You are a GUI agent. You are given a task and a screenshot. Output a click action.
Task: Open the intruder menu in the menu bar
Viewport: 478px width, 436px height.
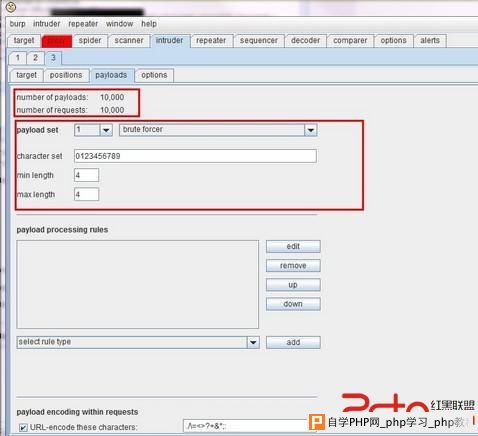[x=46, y=24]
